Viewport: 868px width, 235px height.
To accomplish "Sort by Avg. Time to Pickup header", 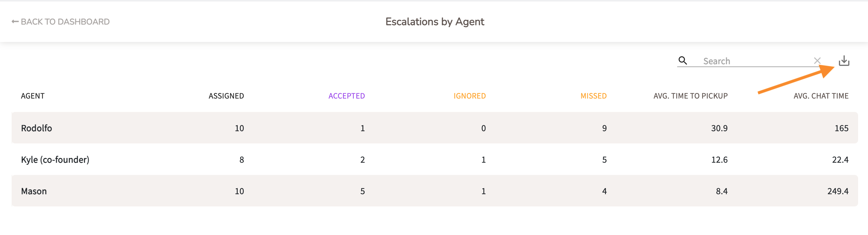I will point(691,96).
